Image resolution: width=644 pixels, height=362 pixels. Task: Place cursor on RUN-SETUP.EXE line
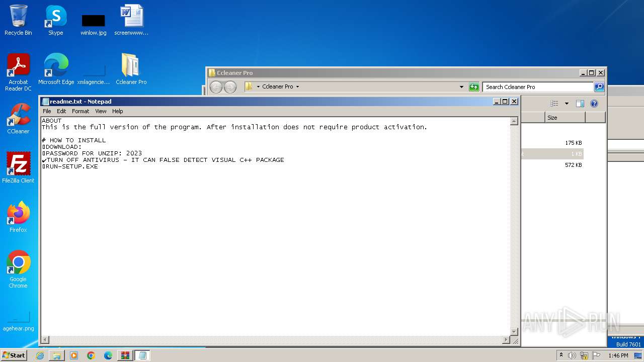(x=70, y=166)
